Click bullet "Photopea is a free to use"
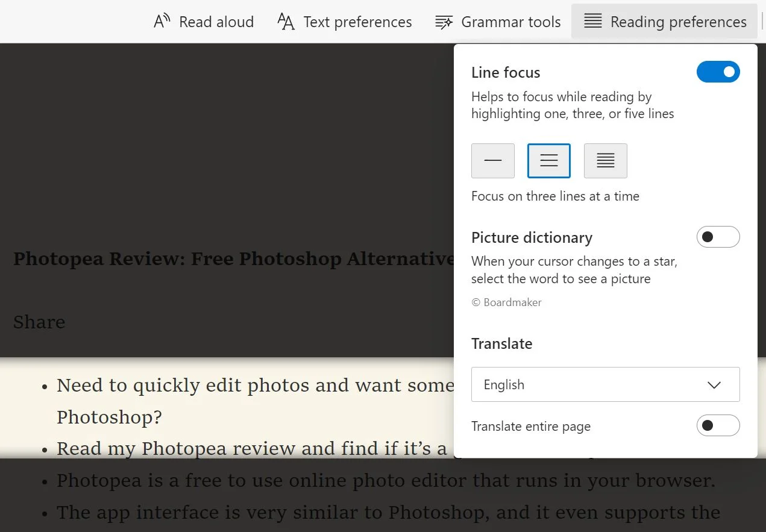 point(386,481)
